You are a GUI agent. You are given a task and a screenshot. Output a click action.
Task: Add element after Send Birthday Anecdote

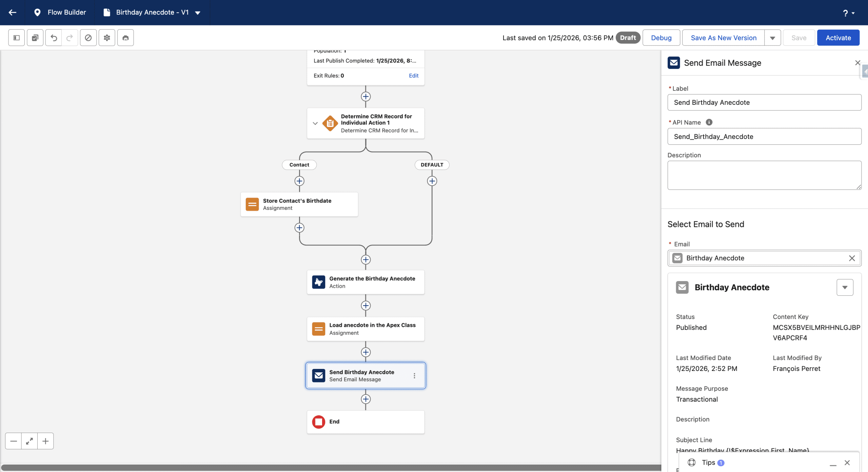point(366,399)
